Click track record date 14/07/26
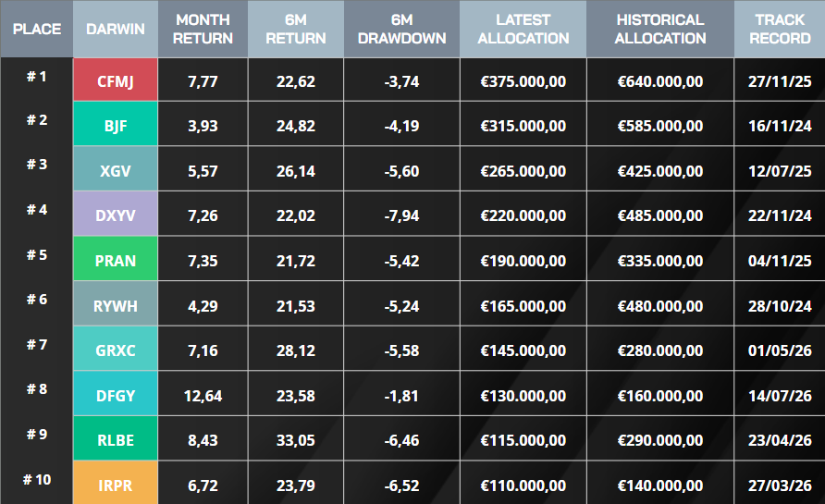This screenshot has width=825, height=504. [780, 396]
